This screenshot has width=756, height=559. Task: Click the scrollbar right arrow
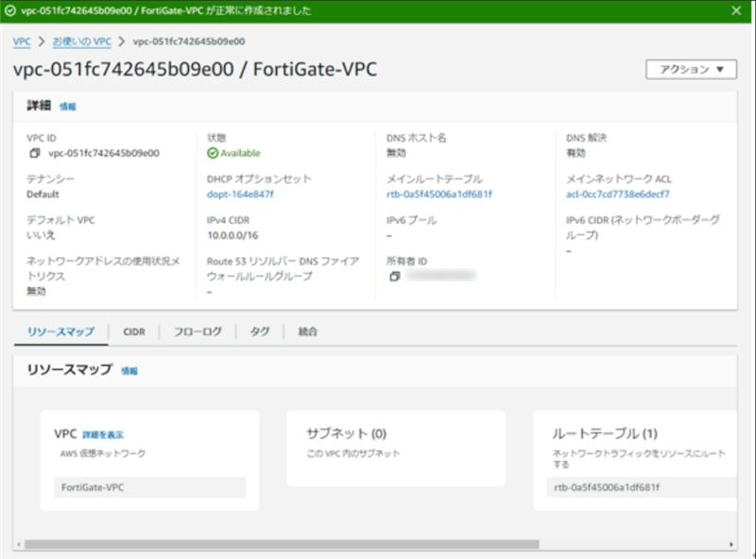[730, 545]
